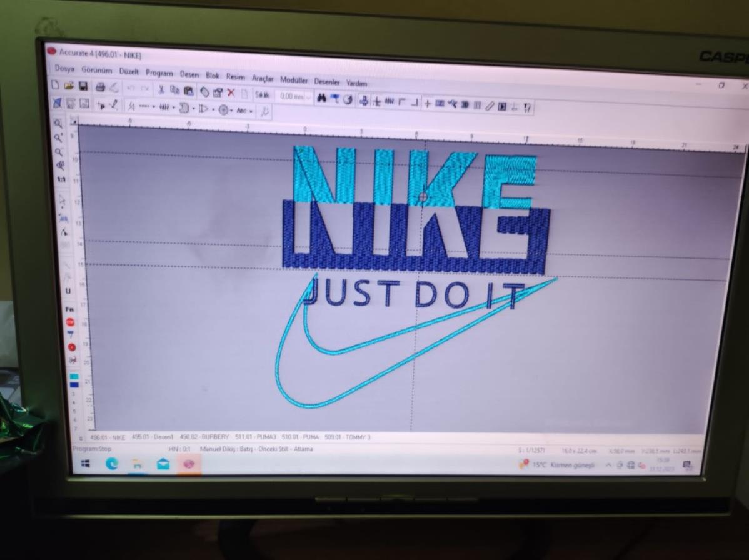Image resolution: width=749 pixels, height=560 pixels.
Task: Open Microsoft Edge from the taskbar
Action: click(111, 464)
